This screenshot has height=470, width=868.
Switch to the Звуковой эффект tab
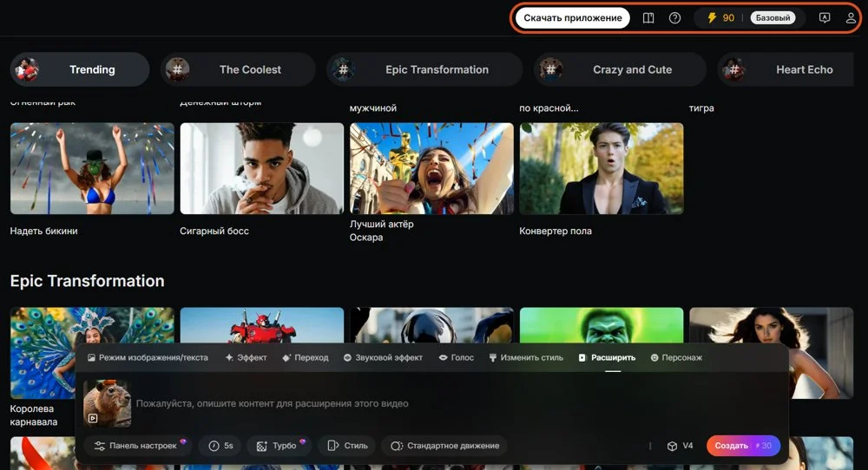tap(383, 357)
